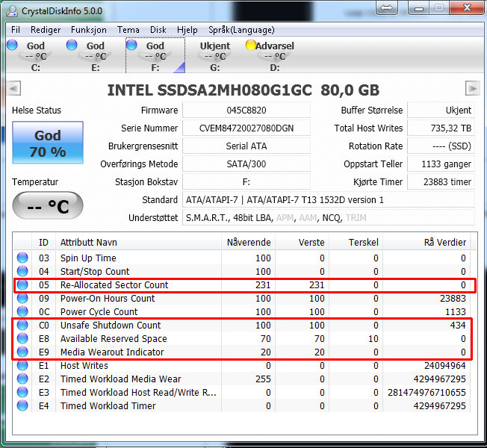Click the Total Host Writes 735,32 TB value
487x448 pixels.
441,128
